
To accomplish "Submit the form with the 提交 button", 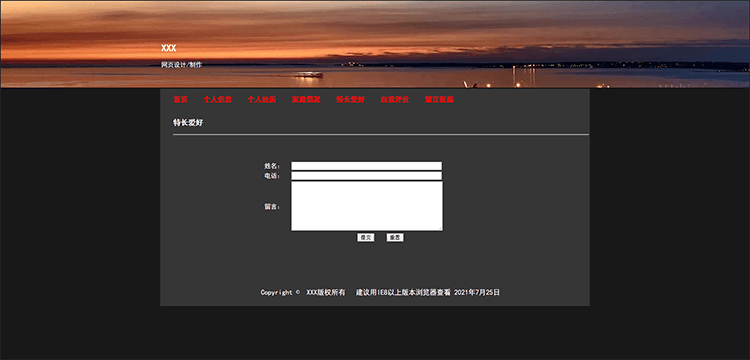I will pyautogui.click(x=365, y=238).
